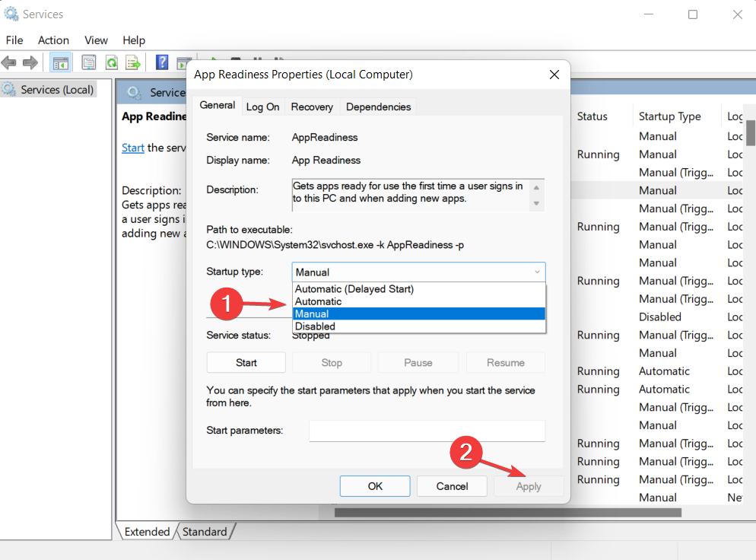
Task: Click the Cancel button
Action: click(x=453, y=486)
